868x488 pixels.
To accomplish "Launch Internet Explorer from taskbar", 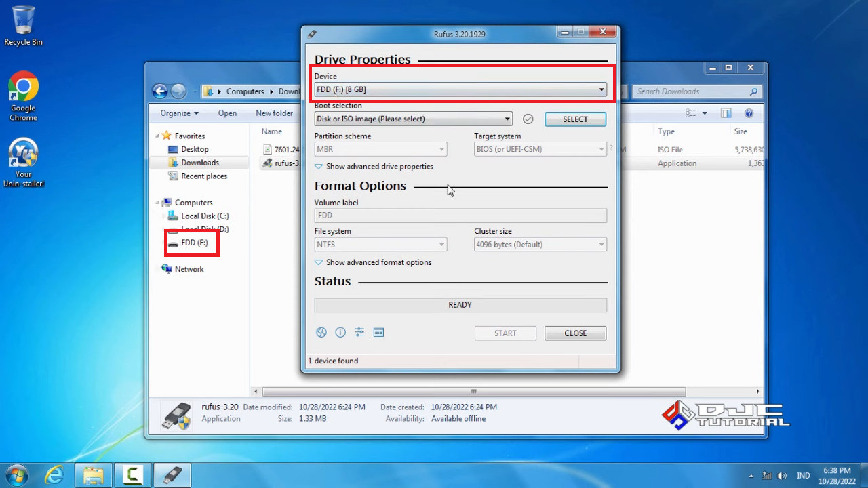I will [x=54, y=475].
